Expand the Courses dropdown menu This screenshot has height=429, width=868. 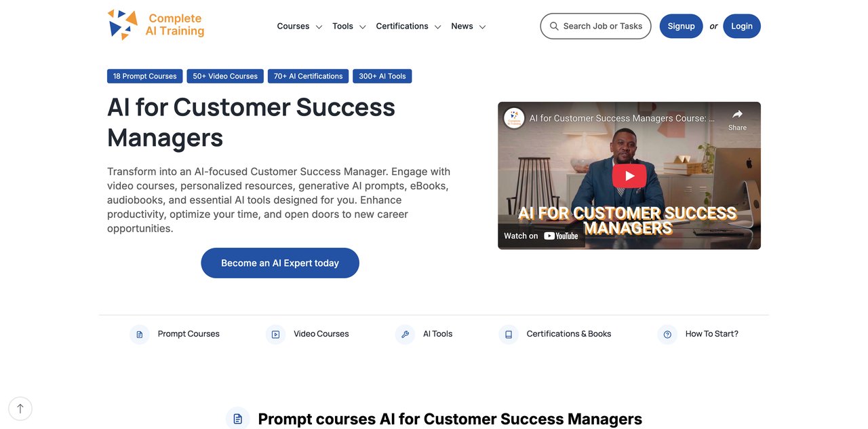(x=299, y=26)
